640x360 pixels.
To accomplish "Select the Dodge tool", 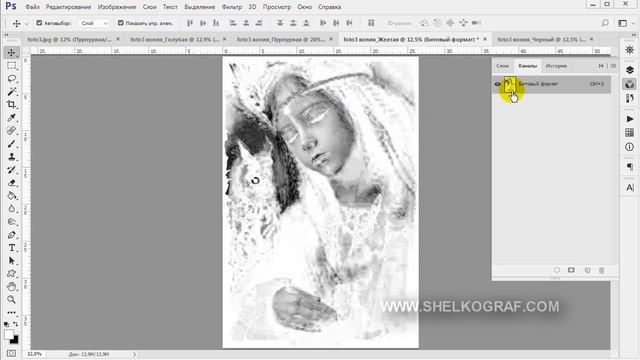I will click(11, 222).
